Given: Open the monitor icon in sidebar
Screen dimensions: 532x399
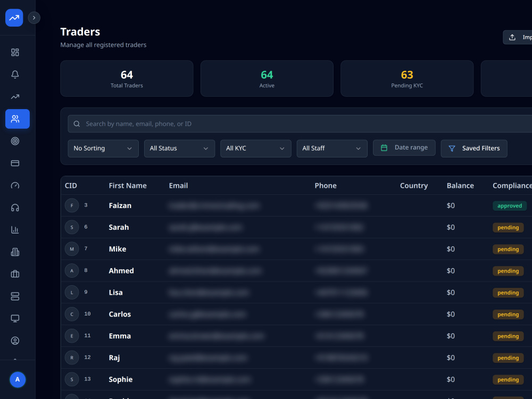Looking at the screenshot, I should (15, 318).
